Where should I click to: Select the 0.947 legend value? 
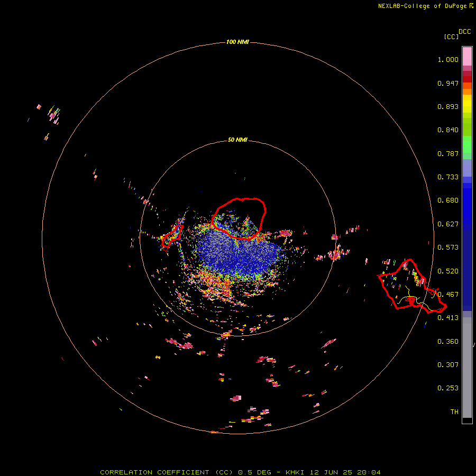click(448, 83)
